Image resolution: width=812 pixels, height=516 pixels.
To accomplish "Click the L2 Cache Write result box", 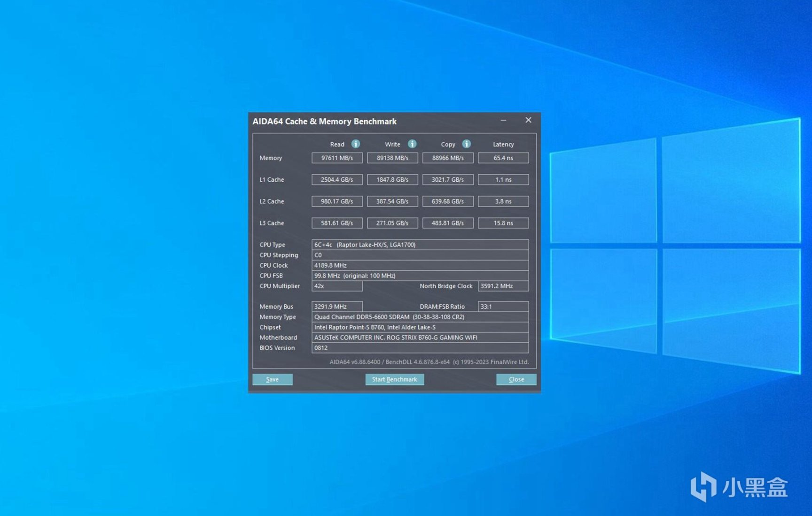I will pos(392,201).
